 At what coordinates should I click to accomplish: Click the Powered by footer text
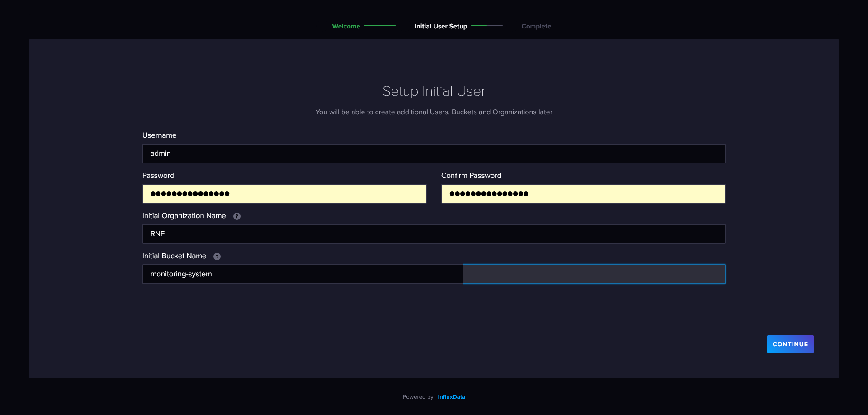pos(418,397)
